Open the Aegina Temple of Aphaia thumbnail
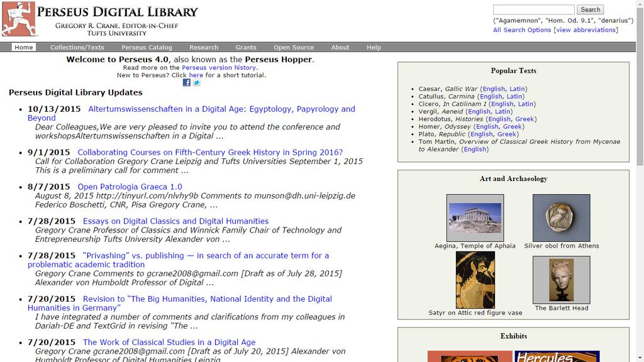The width and height of the screenshot is (644, 362). click(475, 218)
